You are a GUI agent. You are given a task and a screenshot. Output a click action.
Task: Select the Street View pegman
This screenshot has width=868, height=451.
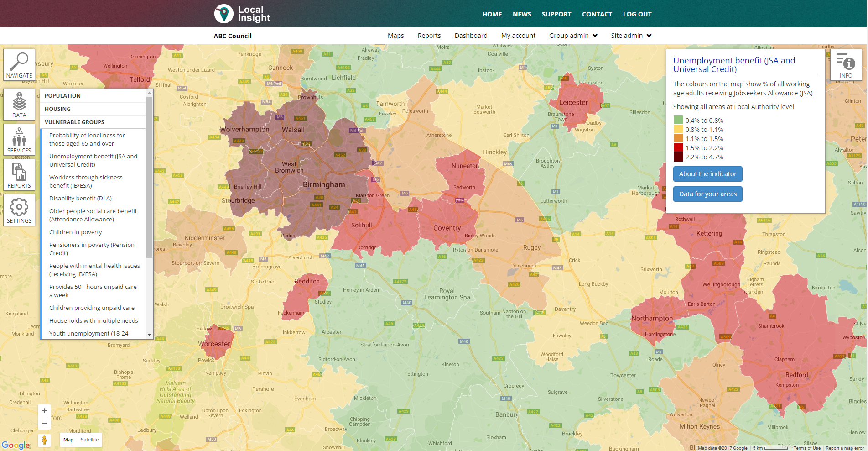(x=44, y=440)
